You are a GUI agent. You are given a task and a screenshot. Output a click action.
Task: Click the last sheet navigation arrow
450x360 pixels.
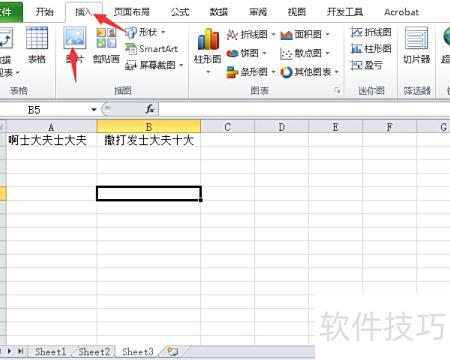(21, 351)
